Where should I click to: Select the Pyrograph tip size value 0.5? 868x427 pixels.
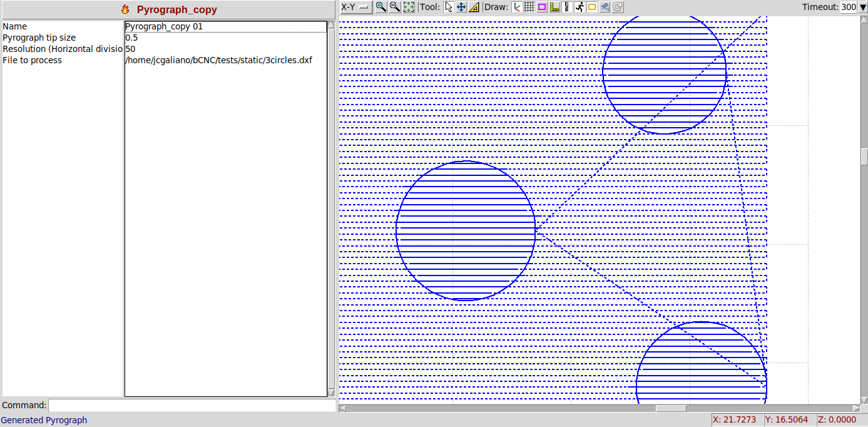(225, 38)
